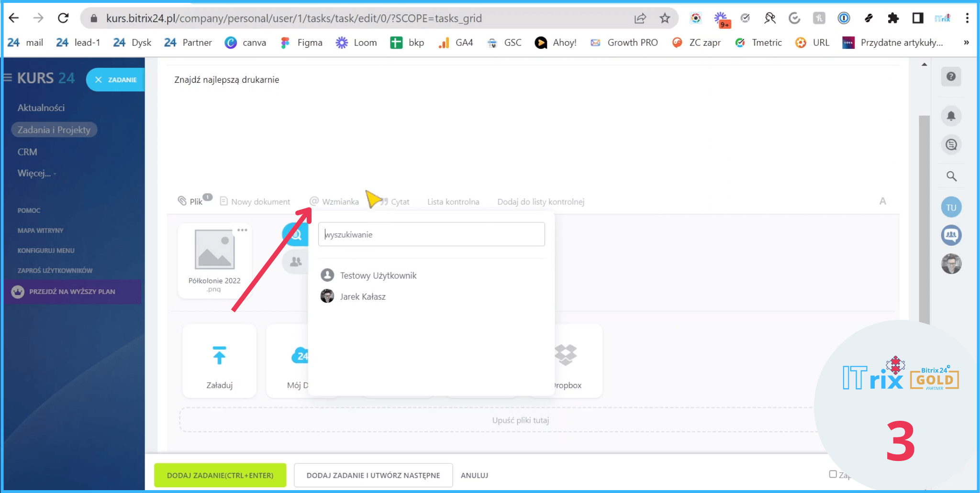
Task: Click the search magnifier in right panel
Action: (x=951, y=176)
